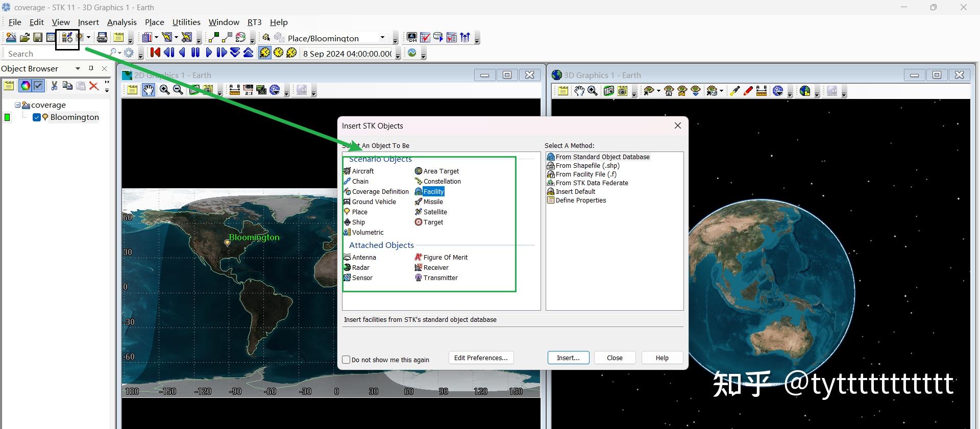
Task: Toggle the highlighted real-time animation mode clock
Action: coord(265,53)
